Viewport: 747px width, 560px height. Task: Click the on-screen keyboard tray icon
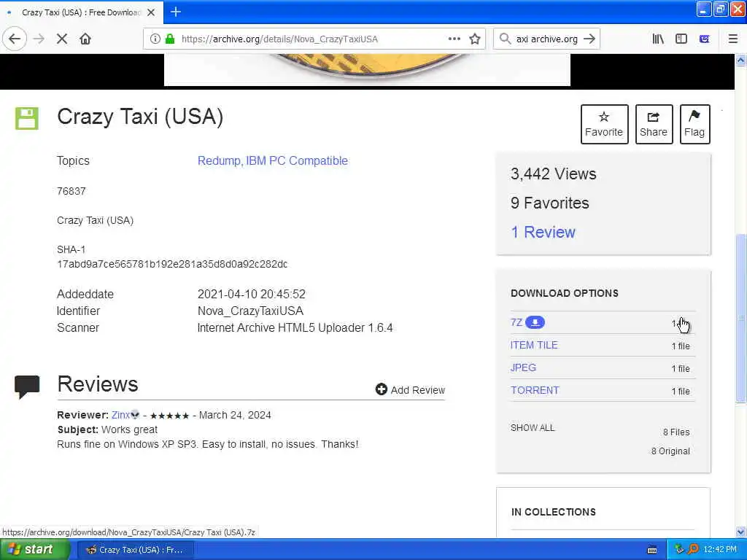coord(653,550)
